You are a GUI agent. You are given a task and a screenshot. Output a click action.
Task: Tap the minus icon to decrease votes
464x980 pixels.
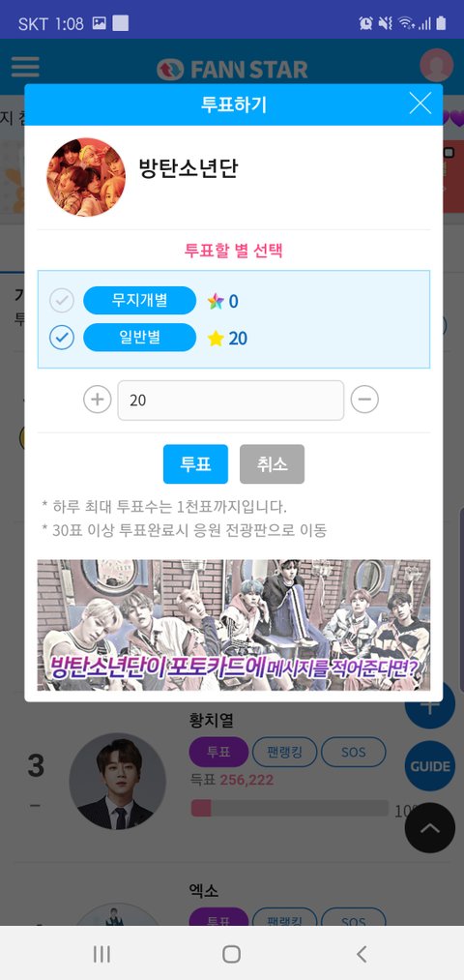[364, 400]
